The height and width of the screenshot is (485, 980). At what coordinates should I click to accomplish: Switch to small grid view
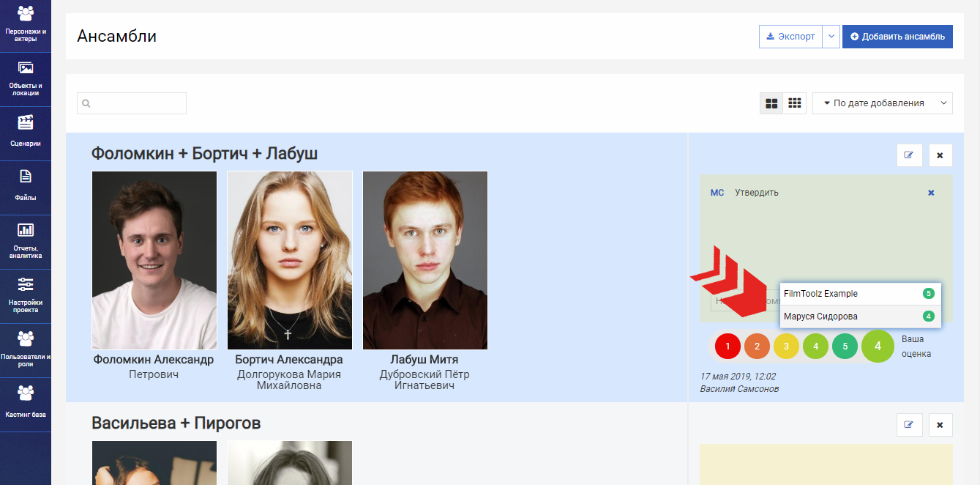(x=794, y=103)
